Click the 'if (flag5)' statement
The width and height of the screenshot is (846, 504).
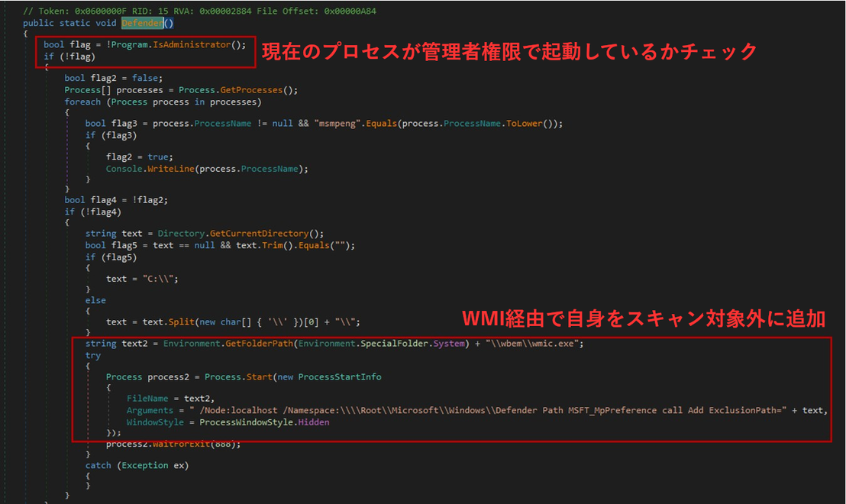tap(111, 257)
